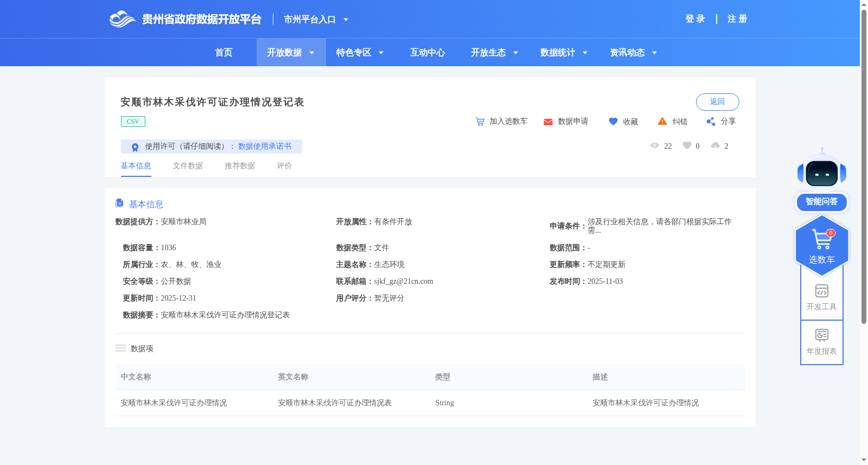
Task: Switch to the 文件数据 tab
Action: [188, 166]
